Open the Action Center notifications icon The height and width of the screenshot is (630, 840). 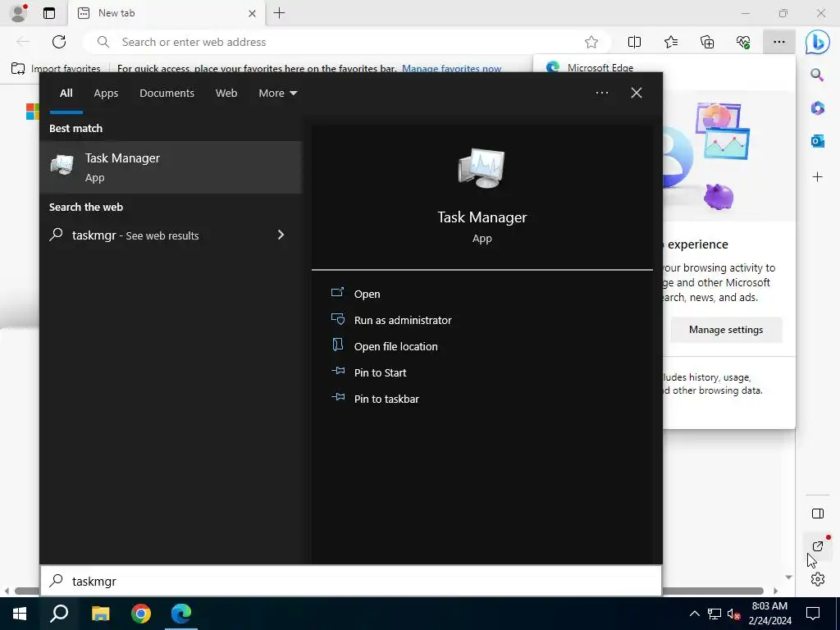click(813, 614)
